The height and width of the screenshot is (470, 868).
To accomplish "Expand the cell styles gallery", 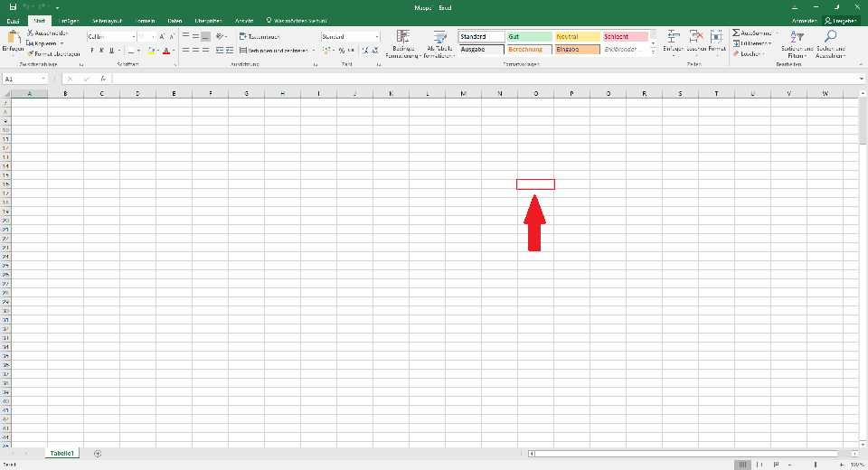I will point(653,52).
